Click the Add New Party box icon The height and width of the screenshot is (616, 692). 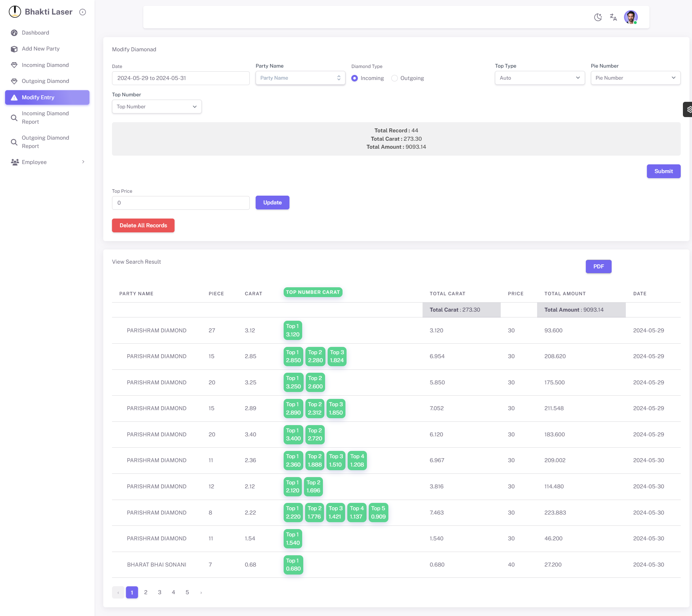click(x=14, y=49)
